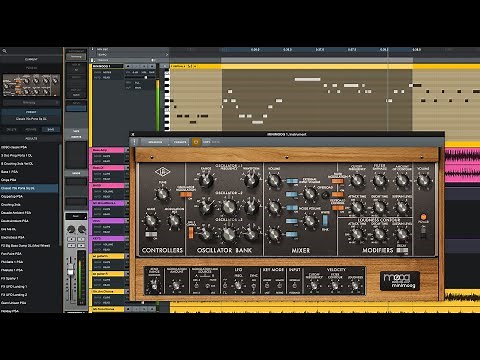Viewport: 480px width, 360px height.
Task: Select Classic 70s Porta Sq DL preset
Action: point(29,188)
